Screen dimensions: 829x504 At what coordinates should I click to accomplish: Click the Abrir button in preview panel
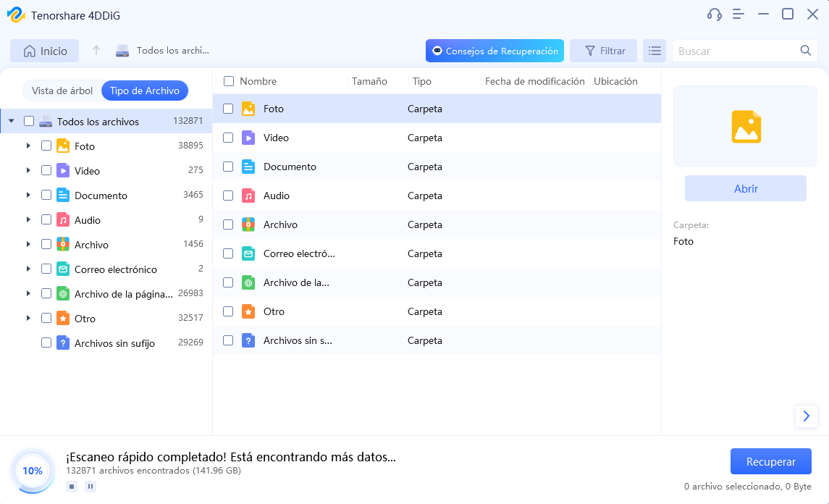(746, 188)
